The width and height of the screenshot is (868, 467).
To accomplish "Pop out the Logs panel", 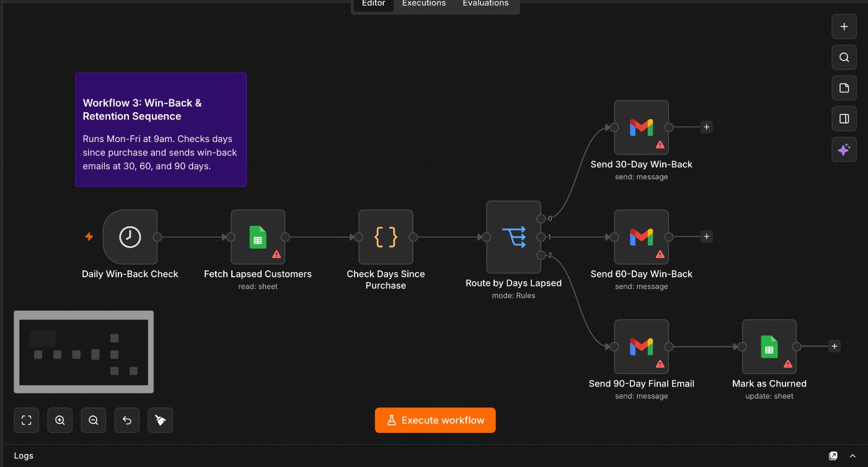I will coord(833,456).
